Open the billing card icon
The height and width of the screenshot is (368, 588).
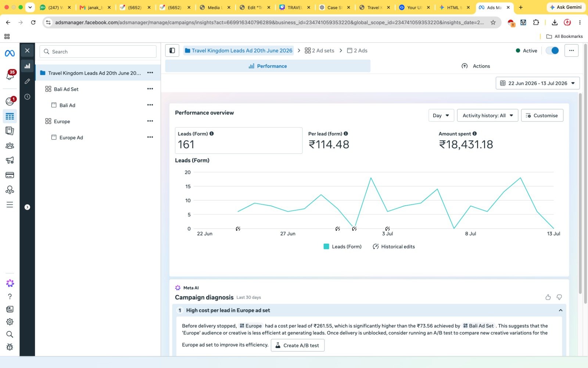[10, 175]
